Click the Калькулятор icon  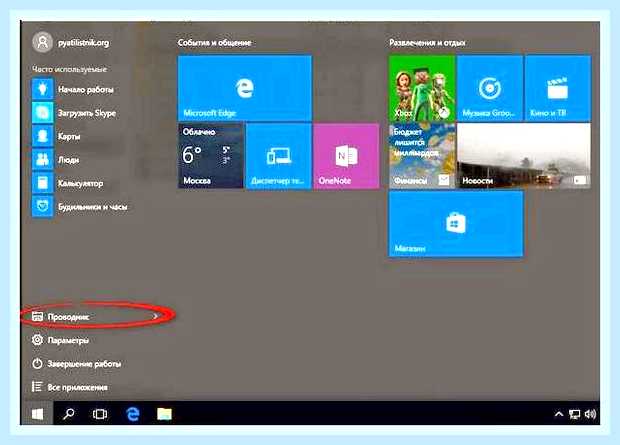pos(43,183)
